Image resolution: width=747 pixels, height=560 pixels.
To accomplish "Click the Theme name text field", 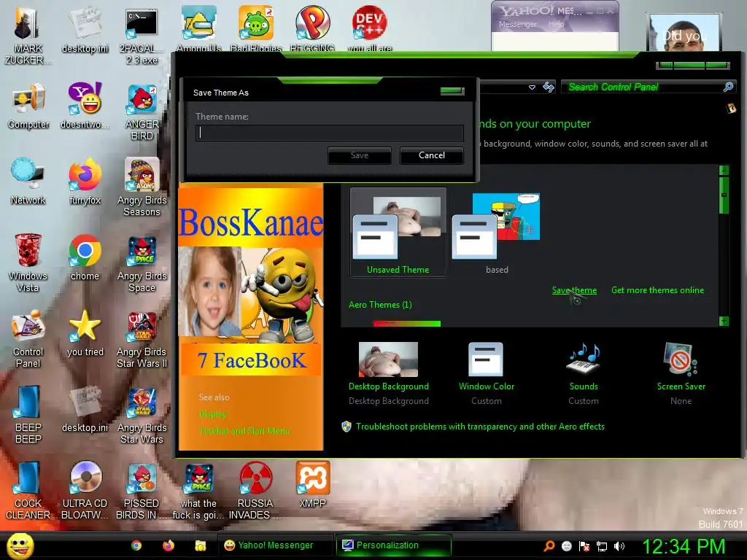I will click(329, 133).
